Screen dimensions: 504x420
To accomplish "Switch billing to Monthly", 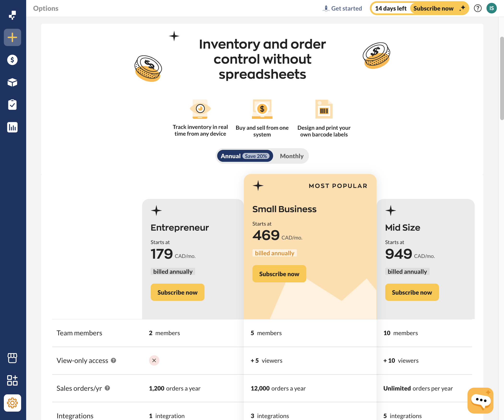I will click(x=292, y=156).
